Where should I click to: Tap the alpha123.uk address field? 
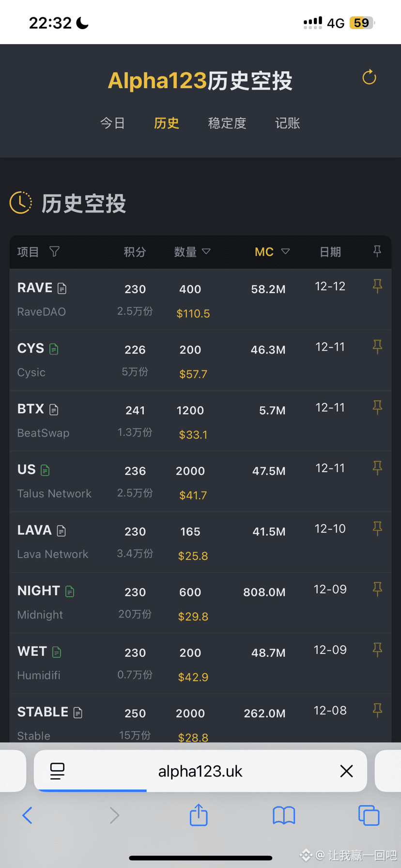tap(200, 771)
